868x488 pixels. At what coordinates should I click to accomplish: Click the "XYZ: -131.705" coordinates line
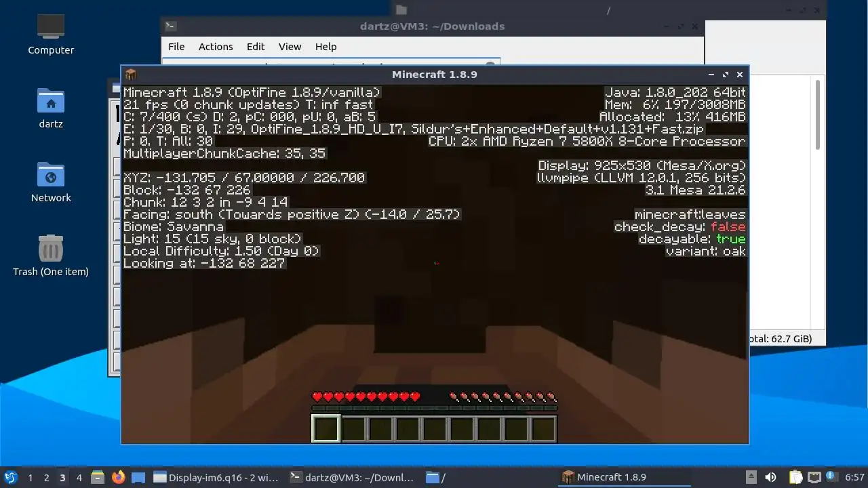[x=244, y=178]
